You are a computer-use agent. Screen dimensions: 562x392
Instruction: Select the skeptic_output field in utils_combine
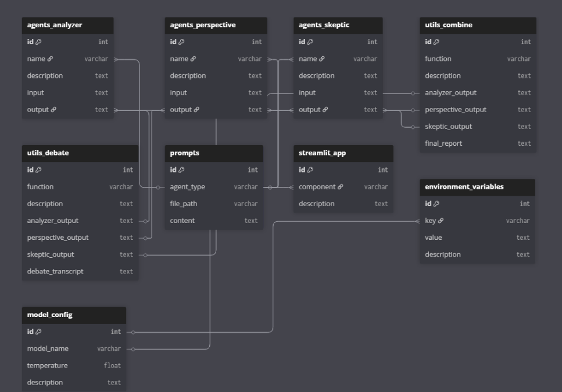pyautogui.click(x=448, y=127)
